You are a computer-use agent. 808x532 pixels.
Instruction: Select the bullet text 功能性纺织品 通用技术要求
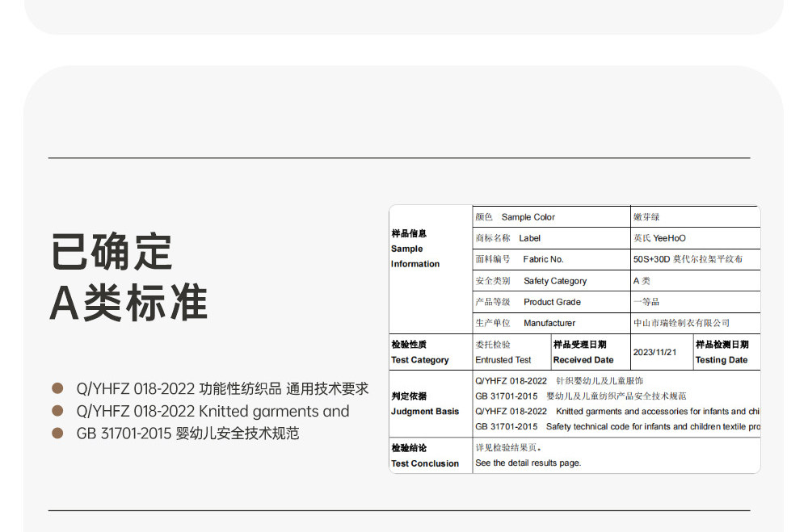pos(284,389)
